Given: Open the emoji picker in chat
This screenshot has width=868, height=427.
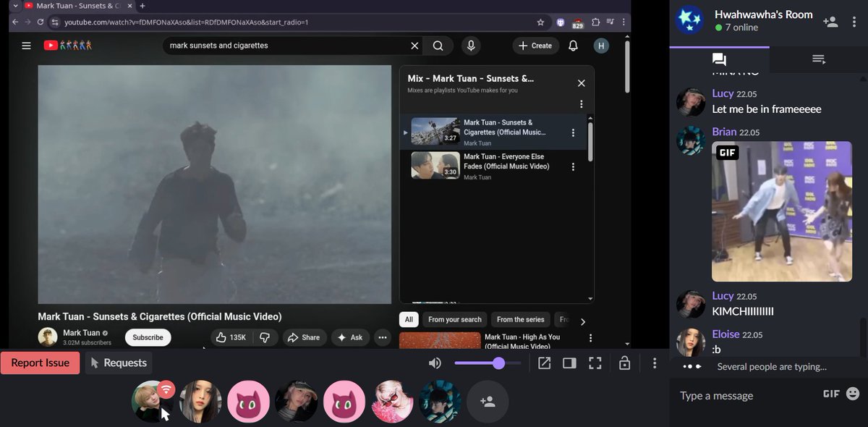Looking at the screenshot, I should pyautogui.click(x=853, y=394).
